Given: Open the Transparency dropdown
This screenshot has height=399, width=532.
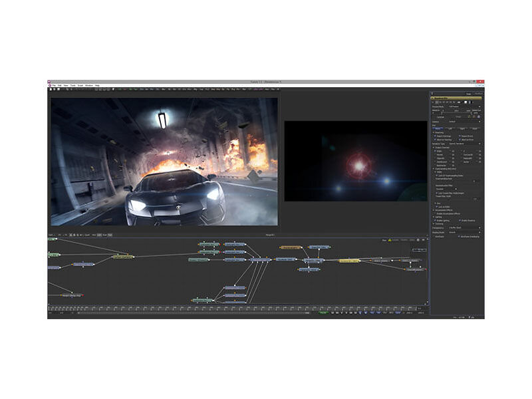Looking at the screenshot, I should [x=464, y=227].
